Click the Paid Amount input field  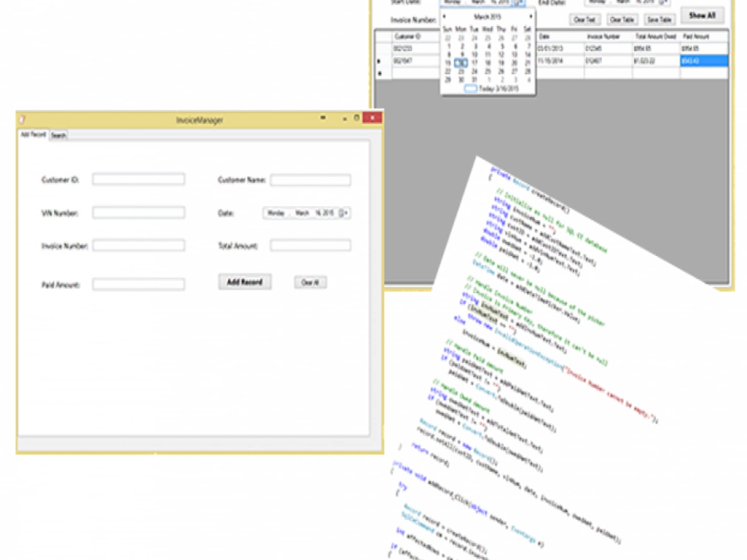[138, 284]
